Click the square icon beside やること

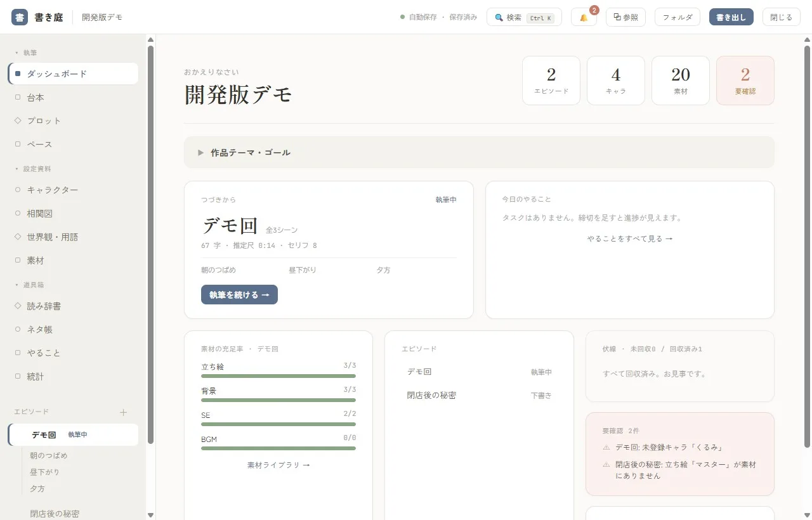click(x=18, y=353)
